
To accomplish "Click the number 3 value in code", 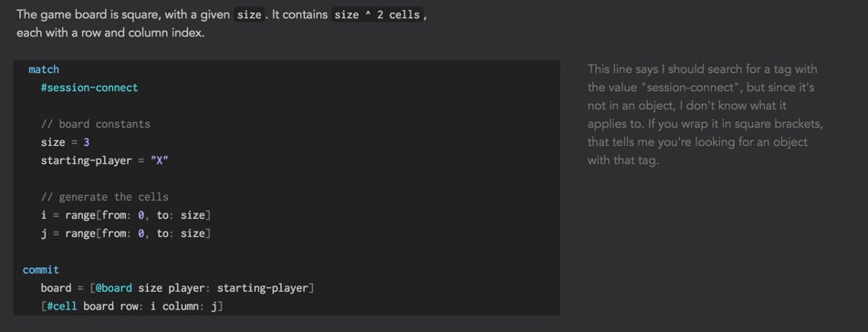I will tap(87, 142).
